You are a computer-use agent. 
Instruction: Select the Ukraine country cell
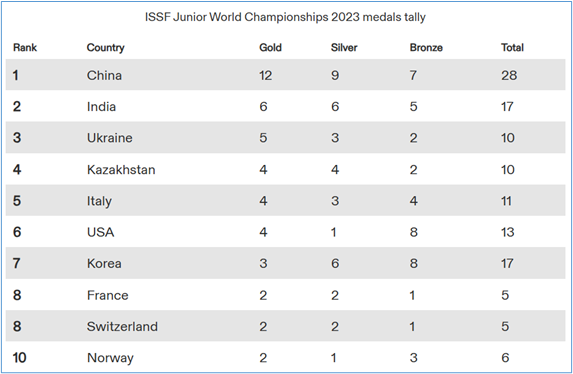[110, 138]
